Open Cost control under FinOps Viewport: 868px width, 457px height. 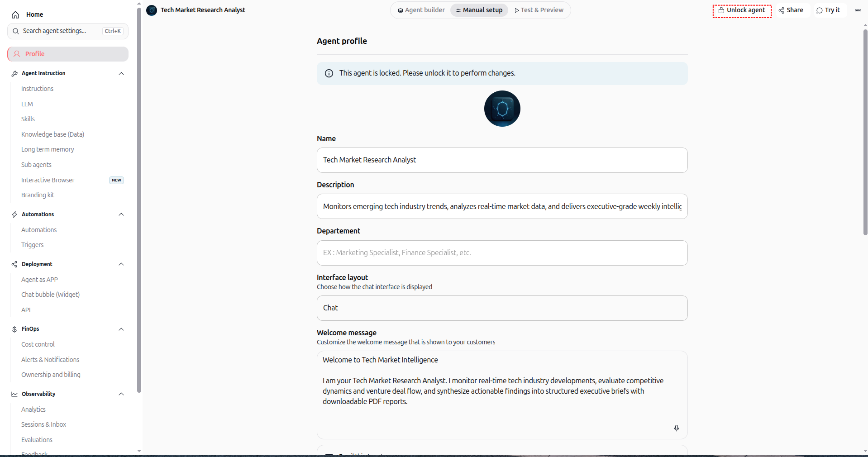point(38,344)
